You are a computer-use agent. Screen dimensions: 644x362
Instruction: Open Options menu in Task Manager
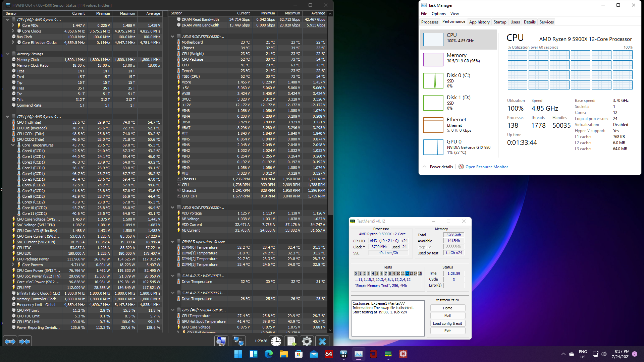click(439, 14)
